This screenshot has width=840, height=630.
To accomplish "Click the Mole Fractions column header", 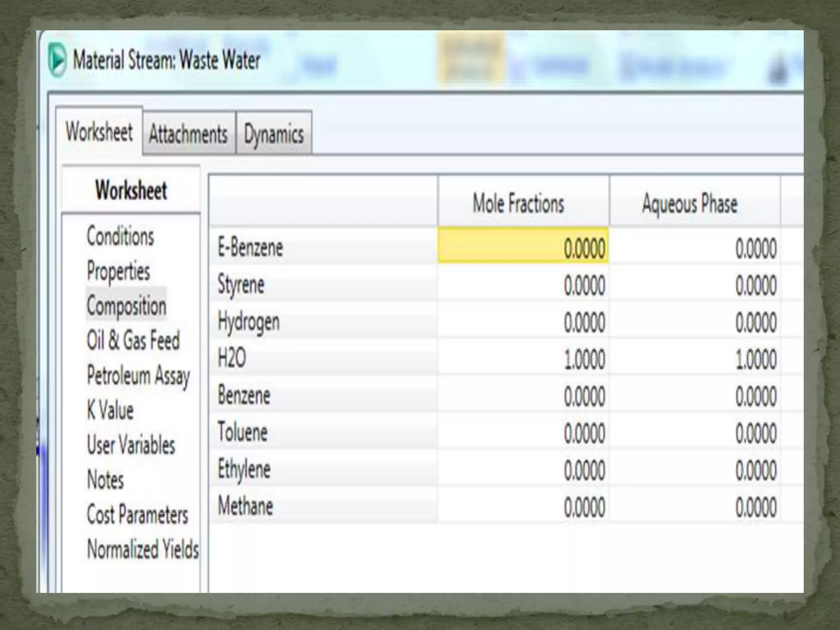I will (x=519, y=203).
